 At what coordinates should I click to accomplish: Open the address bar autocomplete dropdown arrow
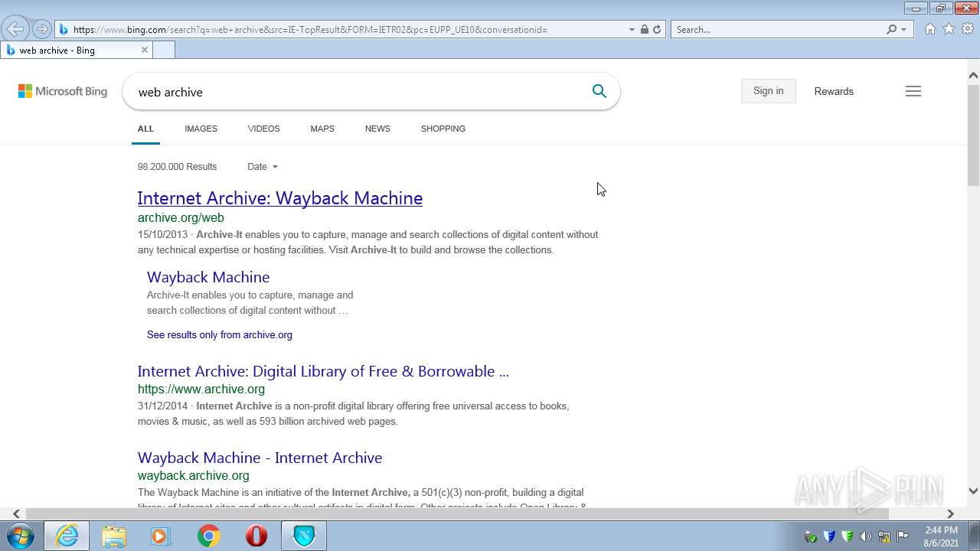[x=632, y=29]
